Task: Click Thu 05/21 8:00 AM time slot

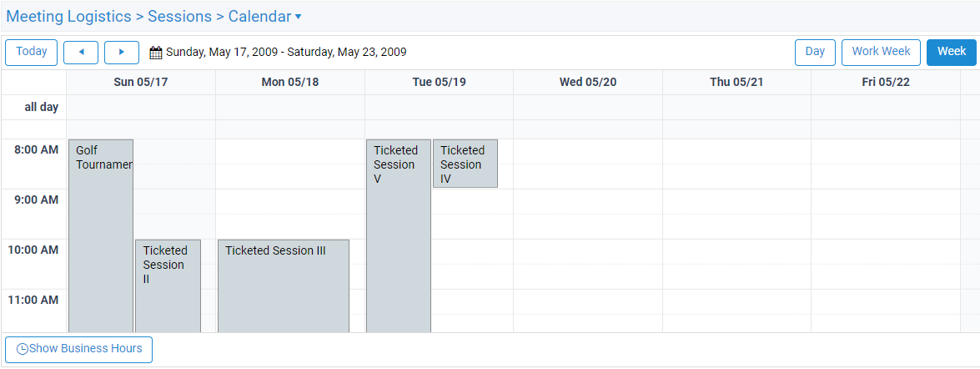Action: pos(736,151)
